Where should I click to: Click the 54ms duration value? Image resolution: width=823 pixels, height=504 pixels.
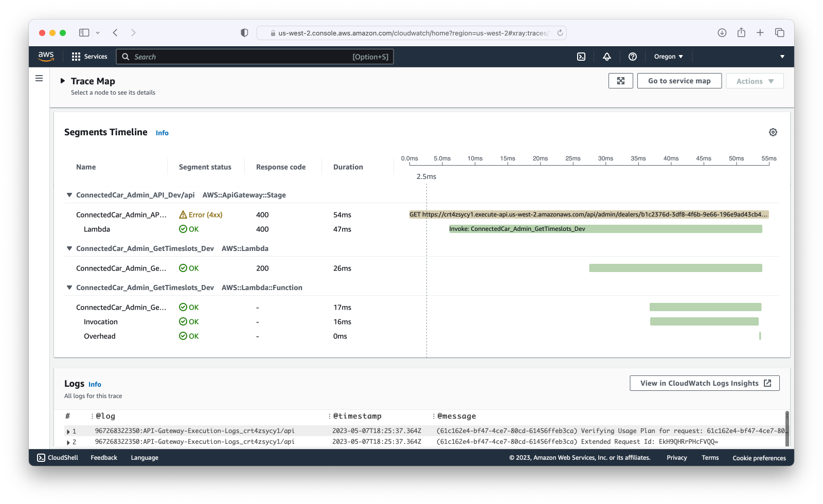(x=342, y=215)
